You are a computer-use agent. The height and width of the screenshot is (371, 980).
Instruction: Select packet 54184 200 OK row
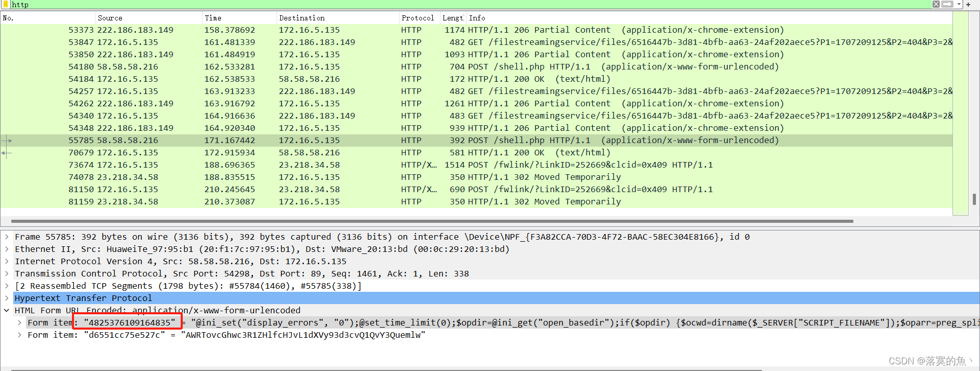click(476, 79)
